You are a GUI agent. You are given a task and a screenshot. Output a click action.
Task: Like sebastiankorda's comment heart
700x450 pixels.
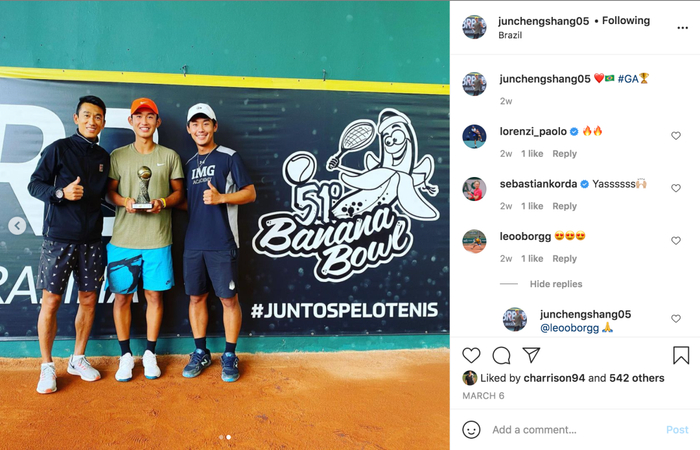tap(676, 188)
